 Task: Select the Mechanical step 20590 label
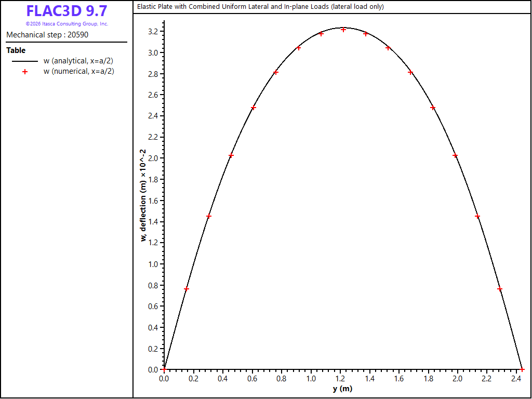pyautogui.click(x=47, y=35)
